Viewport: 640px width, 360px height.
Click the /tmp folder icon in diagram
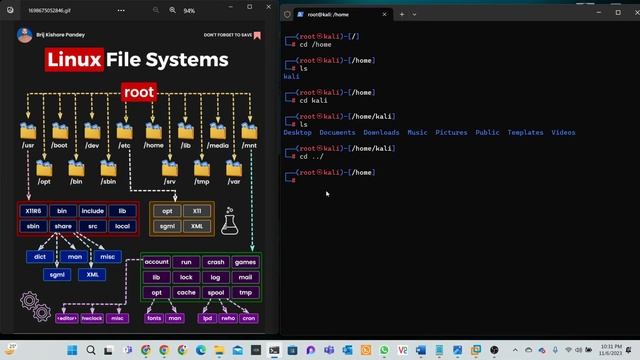(x=202, y=168)
